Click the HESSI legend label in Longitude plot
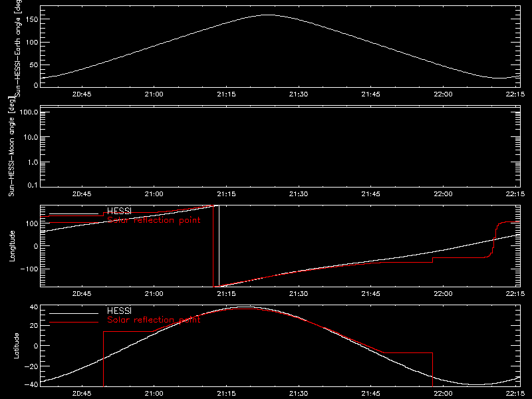This screenshot has width=532, height=399. 119,211
